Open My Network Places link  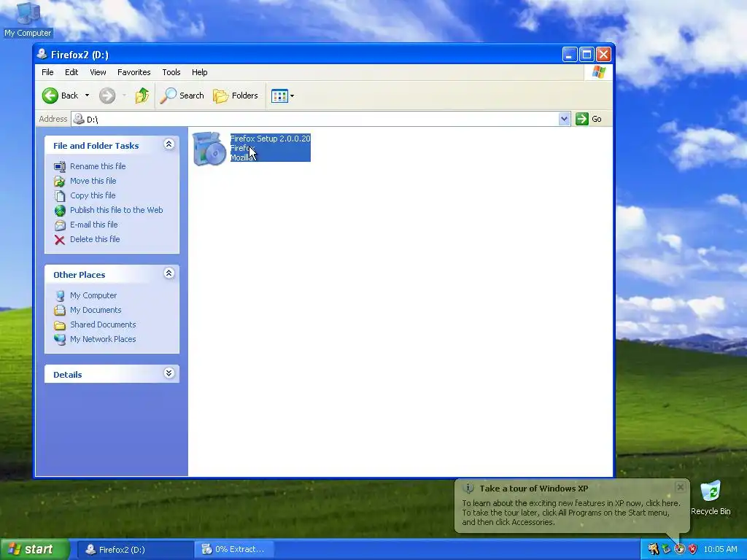click(x=103, y=340)
